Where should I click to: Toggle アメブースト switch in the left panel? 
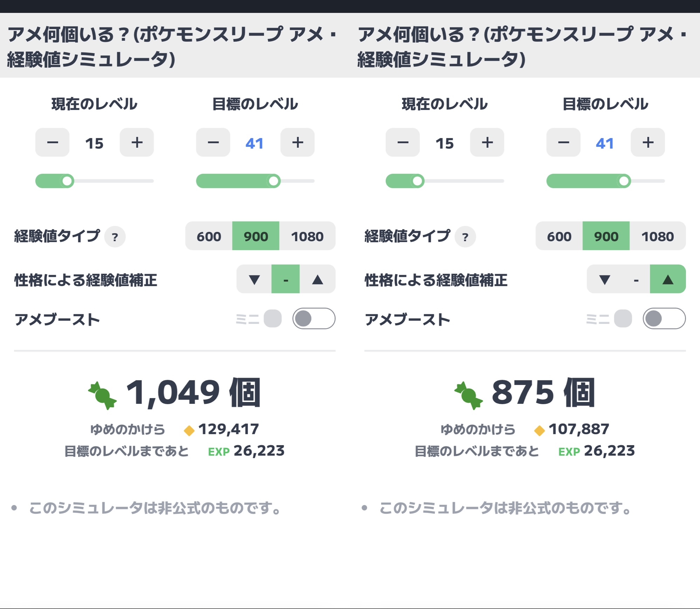(314, 319)
